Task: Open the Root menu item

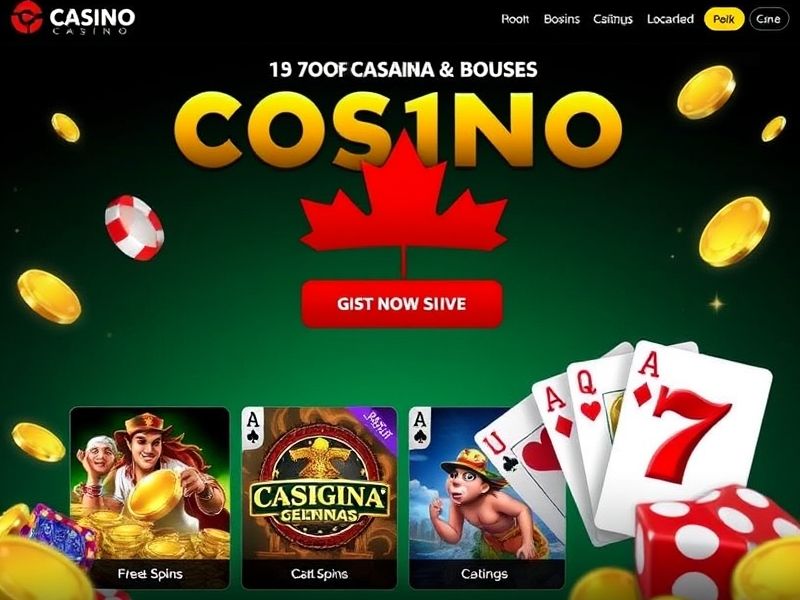Action: pos(515,19)
